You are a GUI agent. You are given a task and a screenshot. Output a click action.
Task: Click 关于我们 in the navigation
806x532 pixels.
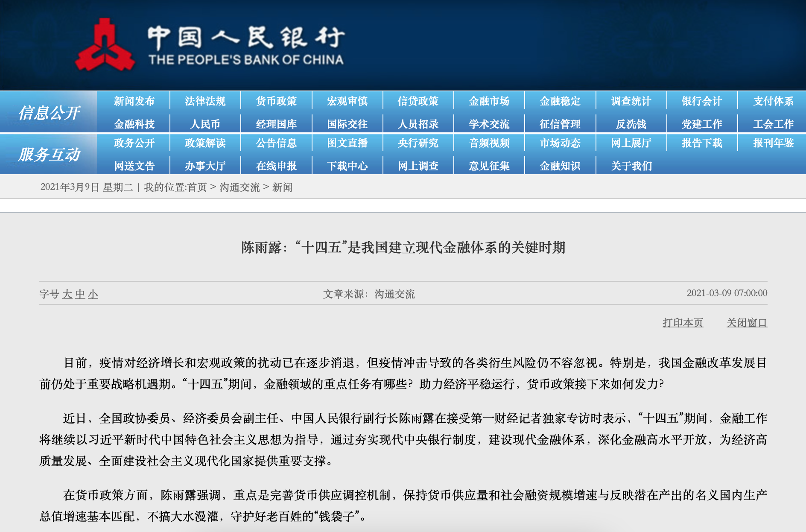(x=631, y=166)
